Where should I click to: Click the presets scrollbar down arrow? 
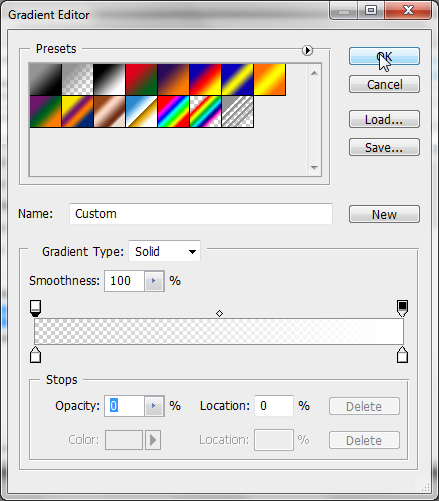[x=314, y=168]
